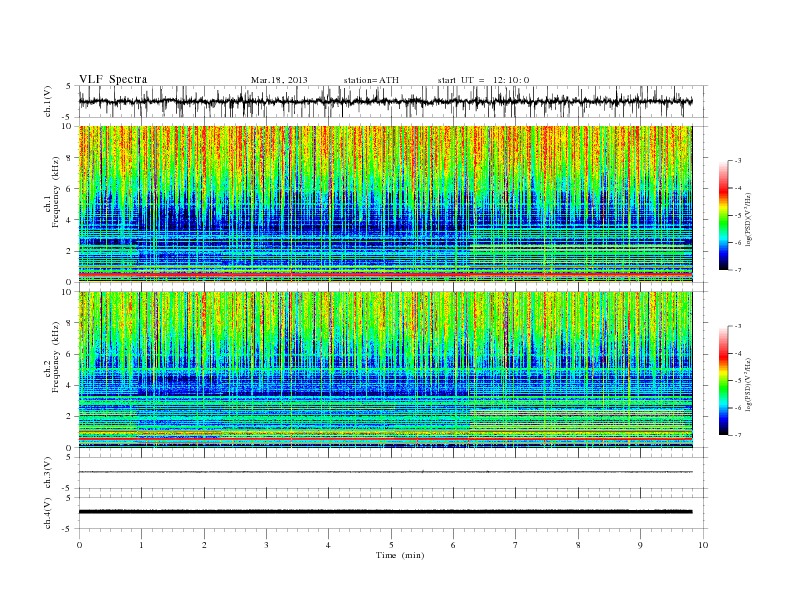Click the upper "log(PSD)(V²/Hz)" colorbar label

click(x=748, y=219)
